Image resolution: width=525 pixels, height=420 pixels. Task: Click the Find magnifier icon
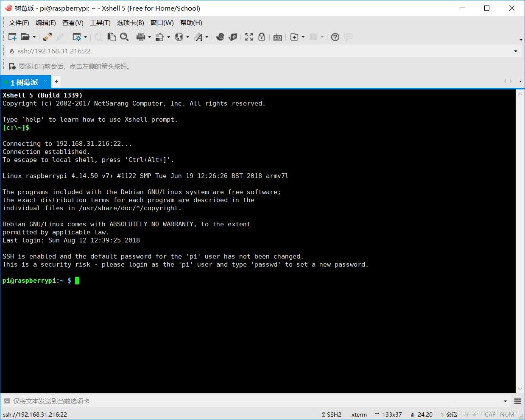[x=124, y=37]
